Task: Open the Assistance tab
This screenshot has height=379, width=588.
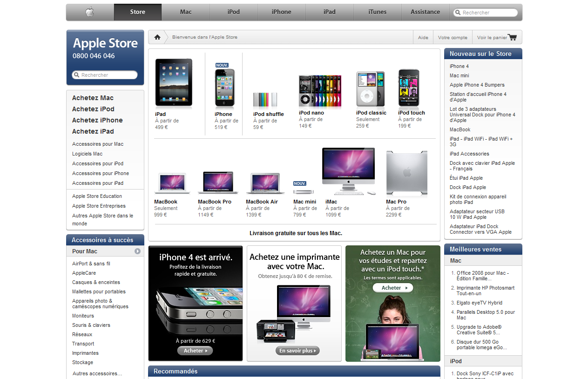Action: [426, 12]
